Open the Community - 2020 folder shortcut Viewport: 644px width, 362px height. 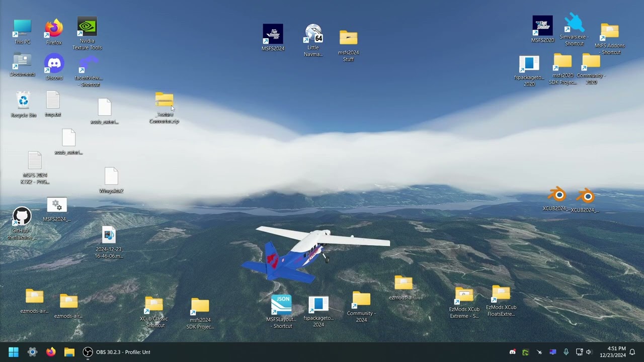coord(591,69)
